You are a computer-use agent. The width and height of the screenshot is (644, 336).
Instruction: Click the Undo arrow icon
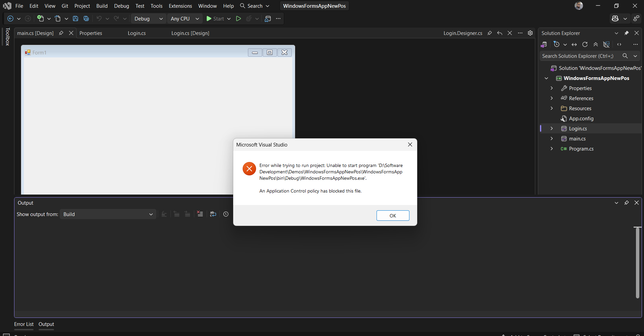[x=99, y=19]
